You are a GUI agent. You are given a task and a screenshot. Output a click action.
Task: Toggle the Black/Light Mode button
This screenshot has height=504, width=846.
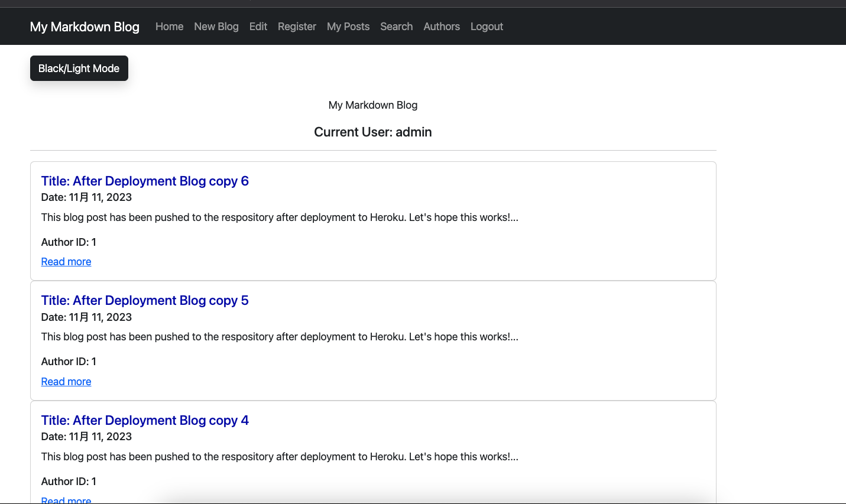click(79, 69)
